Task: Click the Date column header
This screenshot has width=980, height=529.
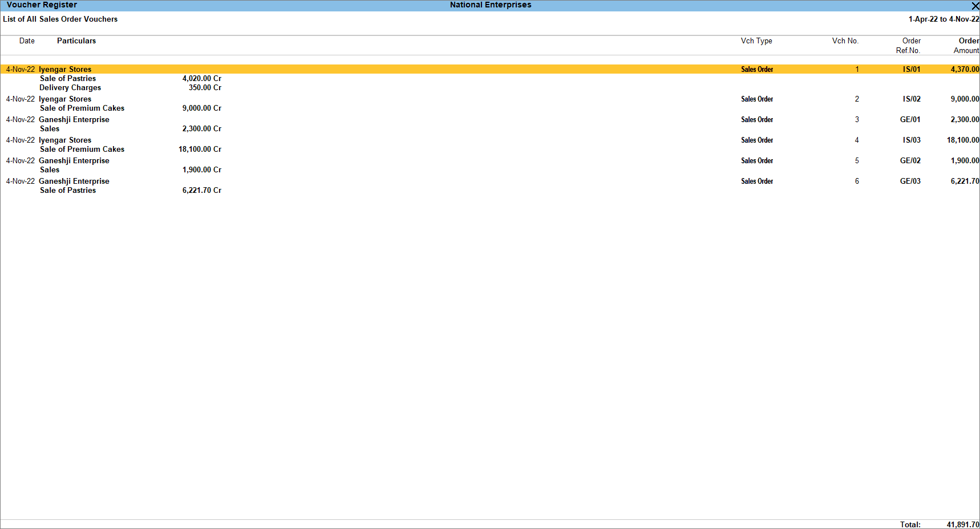Action: click(27, 41)
